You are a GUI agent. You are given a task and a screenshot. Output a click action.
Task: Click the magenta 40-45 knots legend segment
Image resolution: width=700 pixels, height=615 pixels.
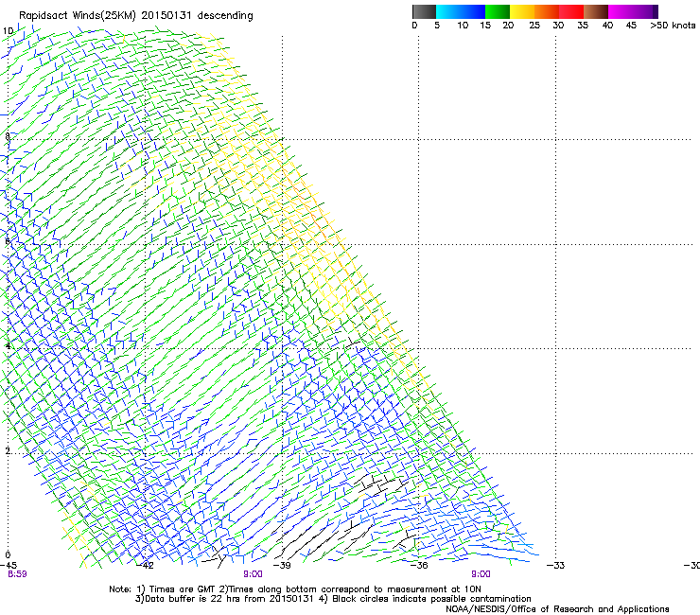(x=621, y=11)
